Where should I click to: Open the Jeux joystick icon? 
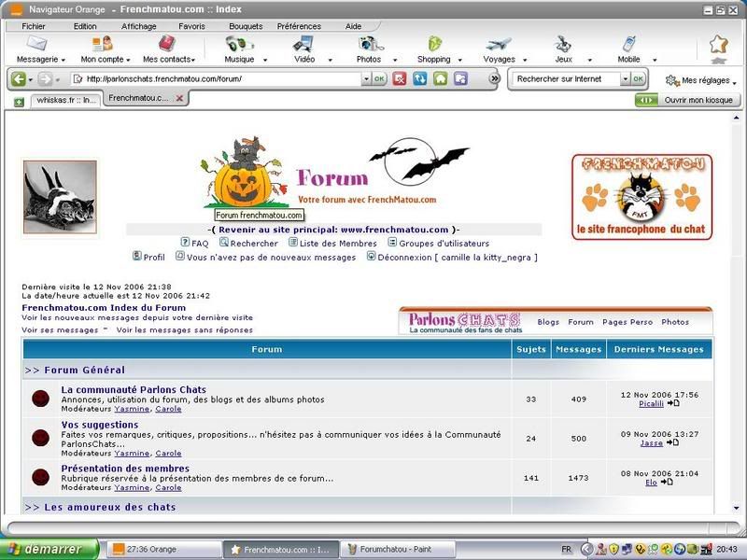point(563,44)
